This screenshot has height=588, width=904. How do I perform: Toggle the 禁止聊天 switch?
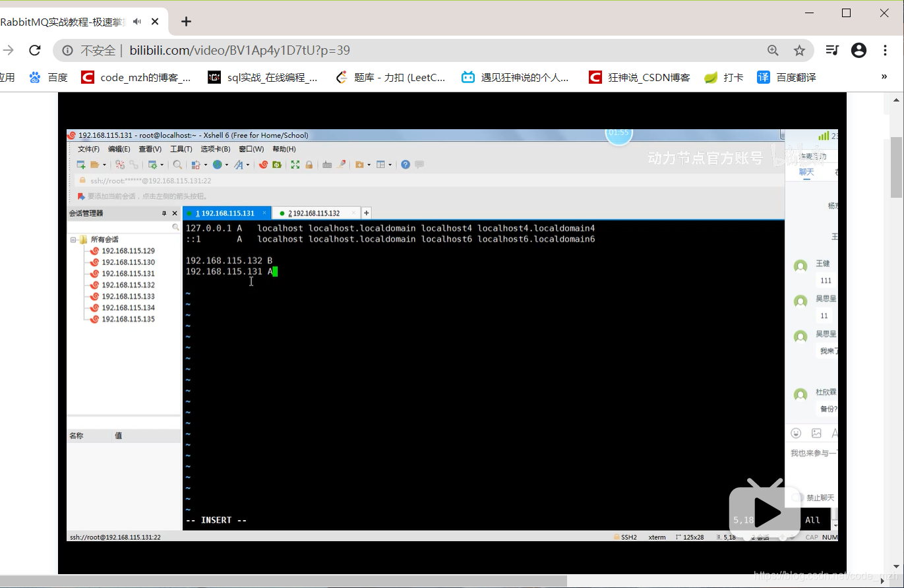pyautogui.click(x=797, y=498)
